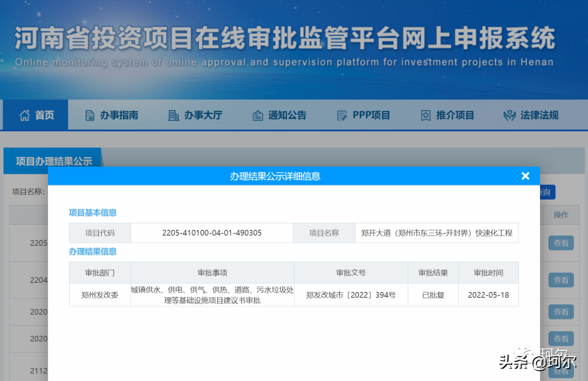Click the 已批复 result cell
The height and width of the screenshot is (381, 588).
point(433,295)
